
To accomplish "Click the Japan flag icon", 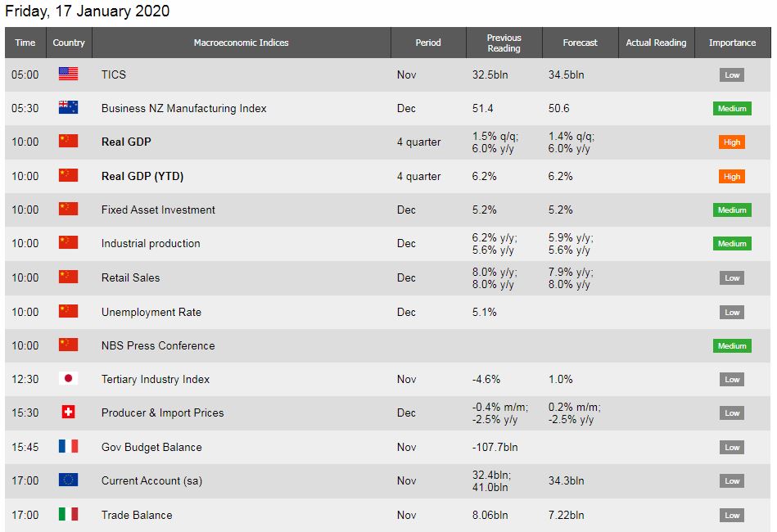I will coord(68,379).
